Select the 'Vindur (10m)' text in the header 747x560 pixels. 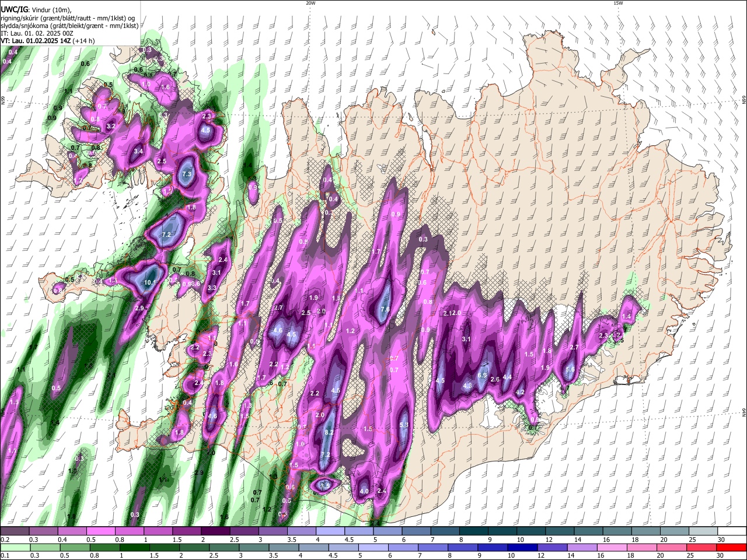(x=51, y=10)
